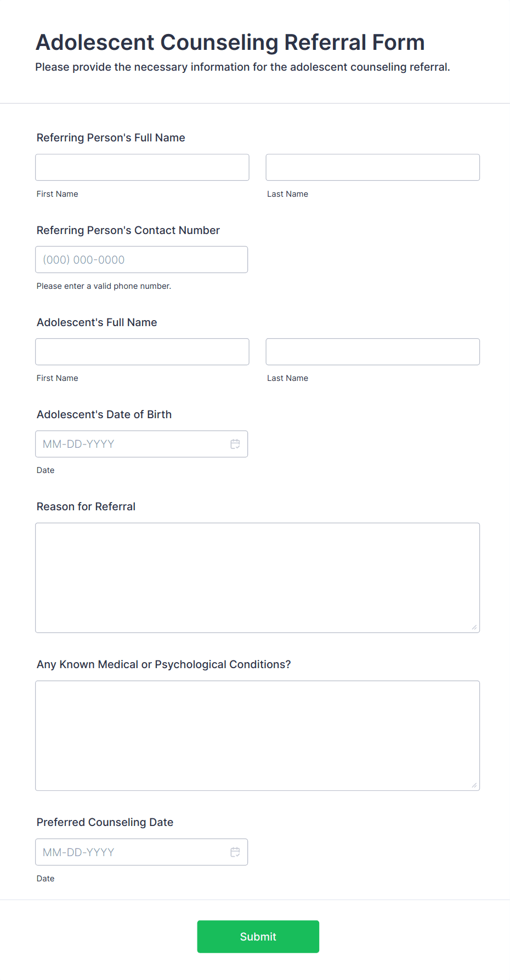Select the contact number input field
Screen dimensions: 510x980
coord(141,259)
